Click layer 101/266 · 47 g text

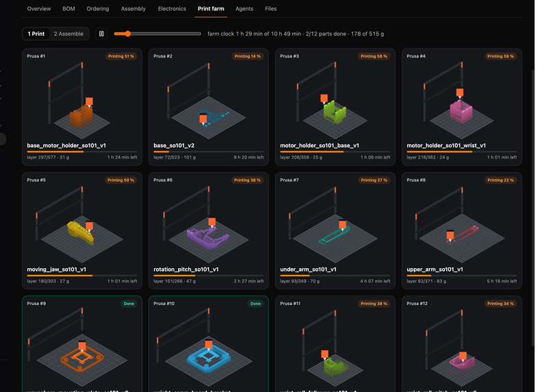tap(174, 281)
